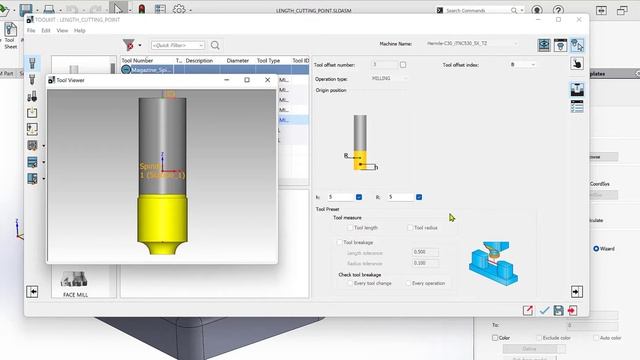
Task: Open the dropdown arrow beside the filter funnel
Action: (x=140, y=45)
